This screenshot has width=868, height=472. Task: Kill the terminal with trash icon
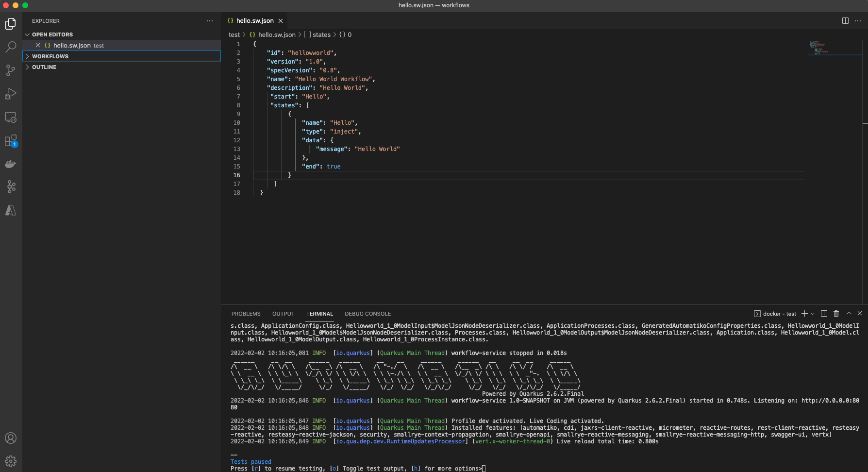pos(836,314)
